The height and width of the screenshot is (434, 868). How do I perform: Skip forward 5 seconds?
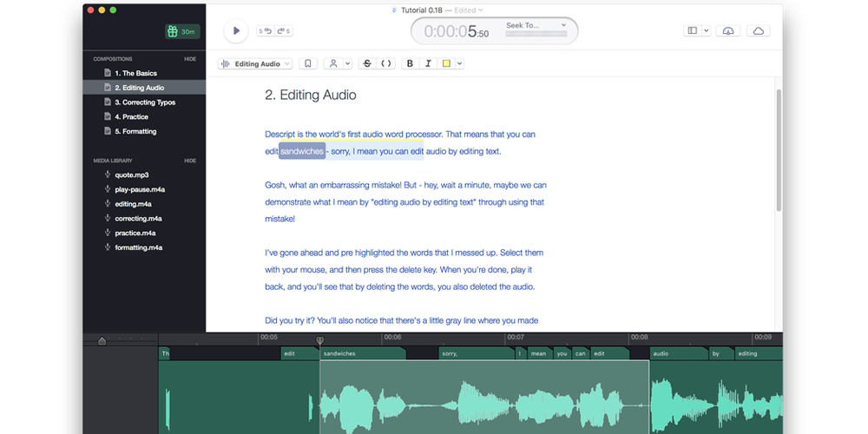[284, 31]
